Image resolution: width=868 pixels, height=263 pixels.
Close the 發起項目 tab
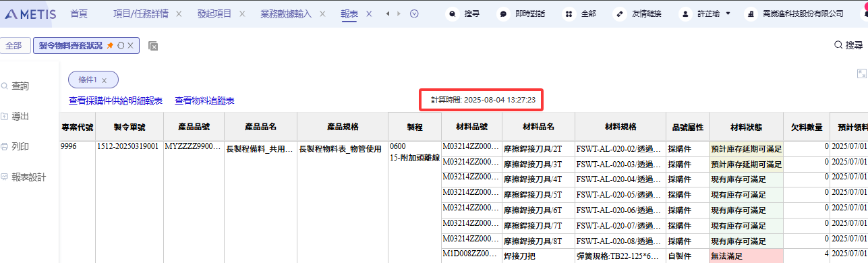tap(241, 13)
